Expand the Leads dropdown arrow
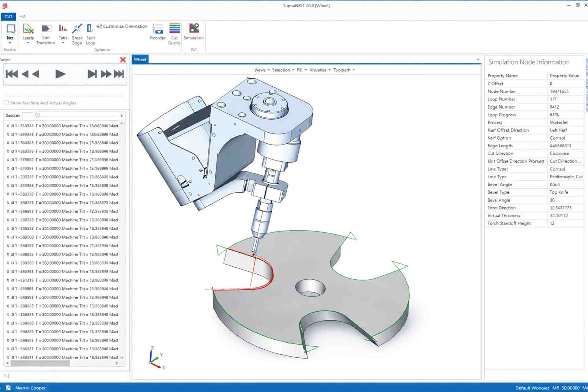The width and height of the screenshot is (588, 392). (28, 43)
